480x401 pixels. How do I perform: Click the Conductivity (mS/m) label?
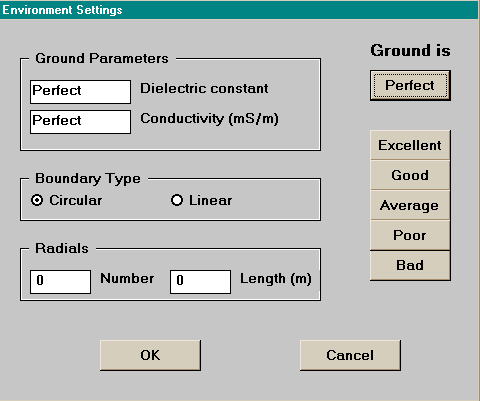tap(209, 119)
